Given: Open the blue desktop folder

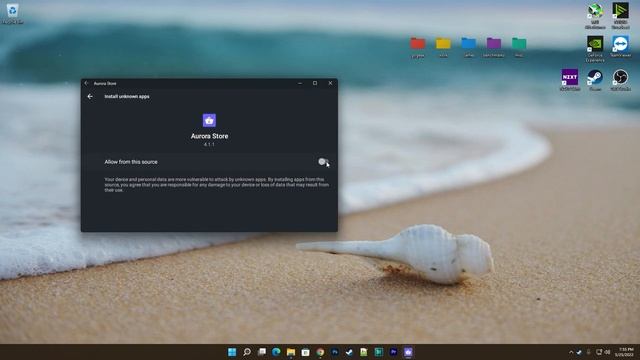Looking at the screenshot, I should [x=469, y=47].
